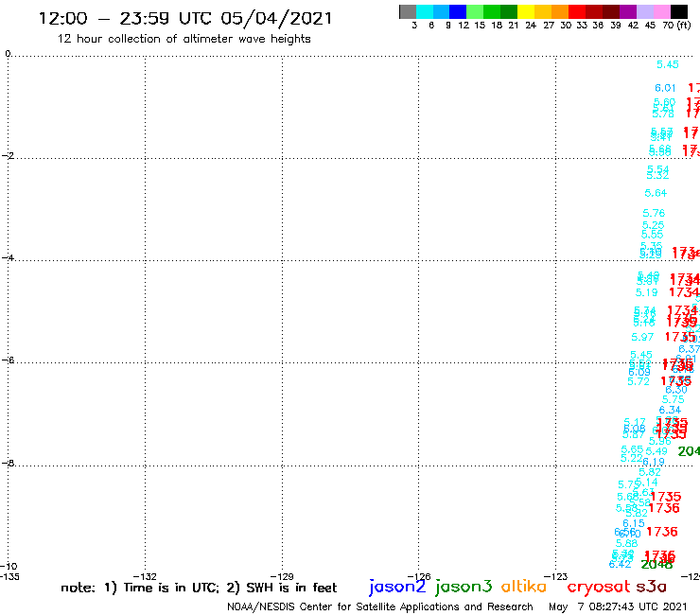This screenshot has width=700, height=615.
Task: Pick the orange 30 ft legend swatch
Action: pyautogui.click(x=560, y=11)
